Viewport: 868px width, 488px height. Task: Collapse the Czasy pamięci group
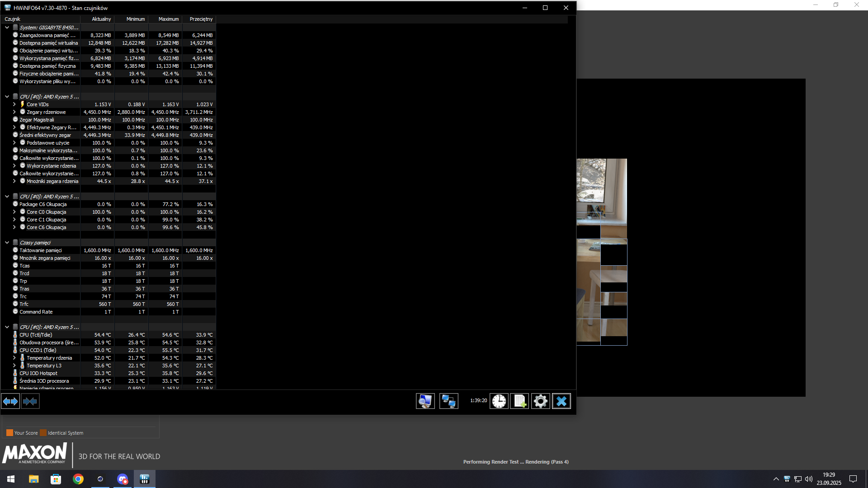(7, 243)
